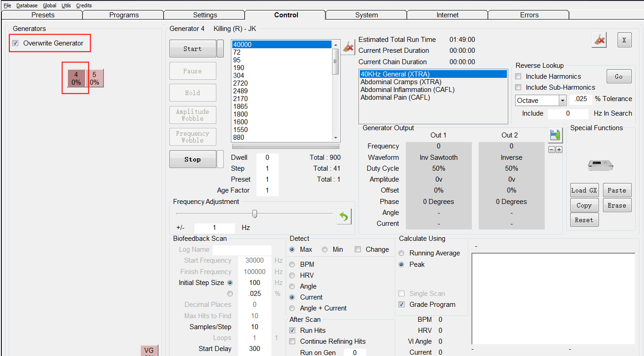This screenshot has width=644, height=356.
Task: Click the Load GX button
Action: [584, 190]
